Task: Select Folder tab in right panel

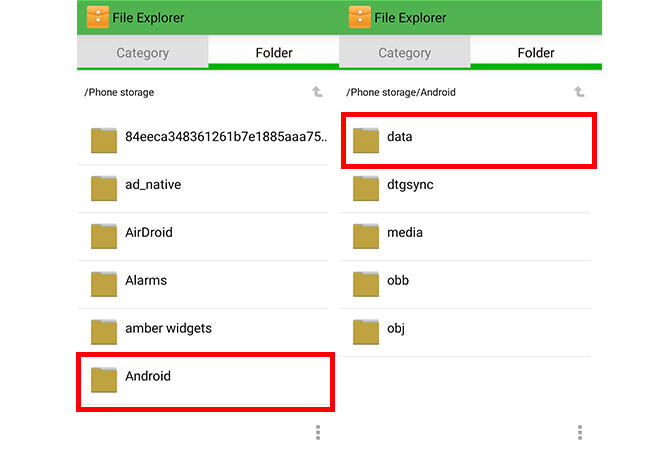Action: (536, 52)
